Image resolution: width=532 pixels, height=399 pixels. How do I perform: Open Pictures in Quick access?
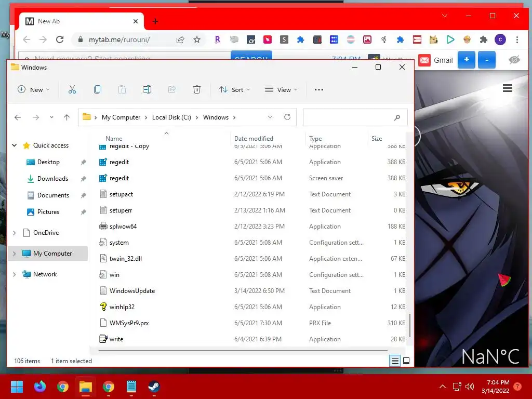coord(48,212)
